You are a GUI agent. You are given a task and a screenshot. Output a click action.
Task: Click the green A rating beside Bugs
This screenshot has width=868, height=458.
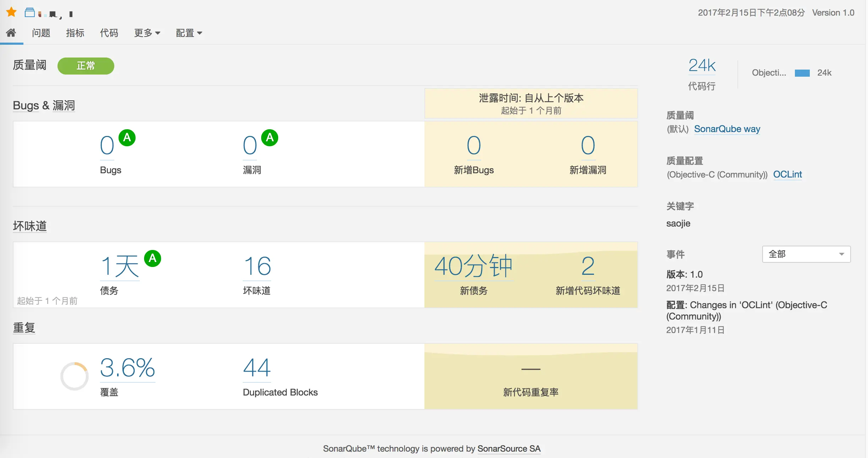127,138
